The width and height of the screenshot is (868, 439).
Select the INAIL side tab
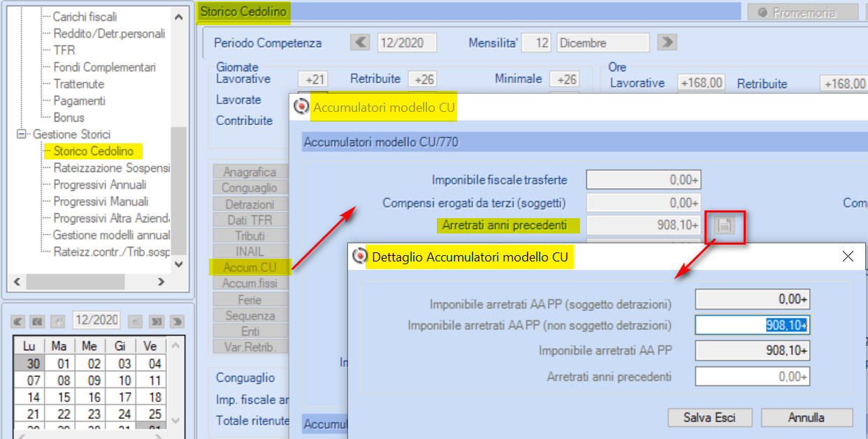(x=249, y=252)
